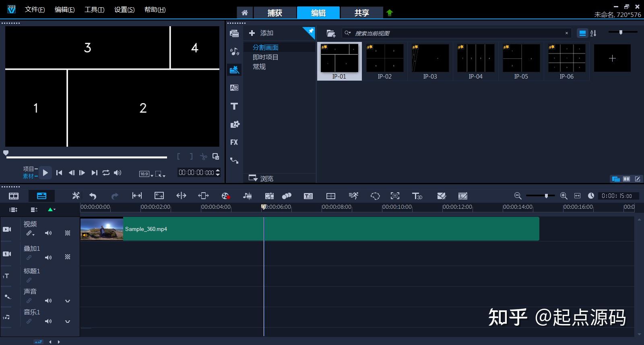Mute the overlay 叠加1 track
This screenshot has width=644, height=345.
point(48,258)
